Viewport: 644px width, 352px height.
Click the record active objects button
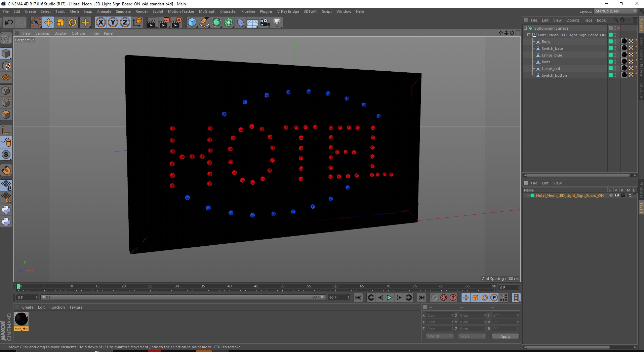[434, 297]
